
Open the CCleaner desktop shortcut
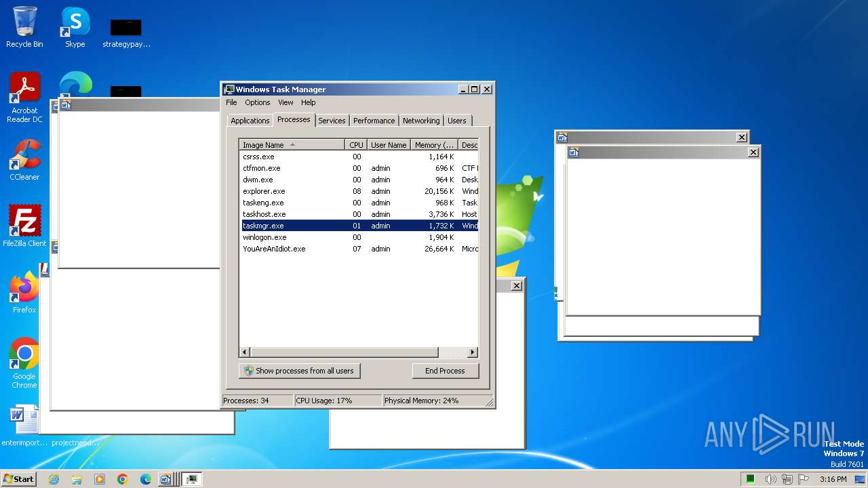tap(24, 160)
